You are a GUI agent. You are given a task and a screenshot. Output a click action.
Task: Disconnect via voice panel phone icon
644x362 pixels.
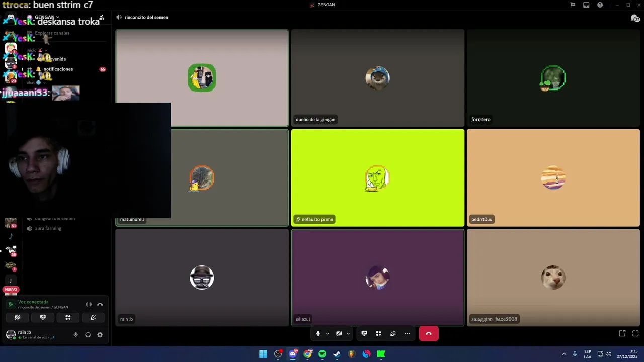coord(100,304)
